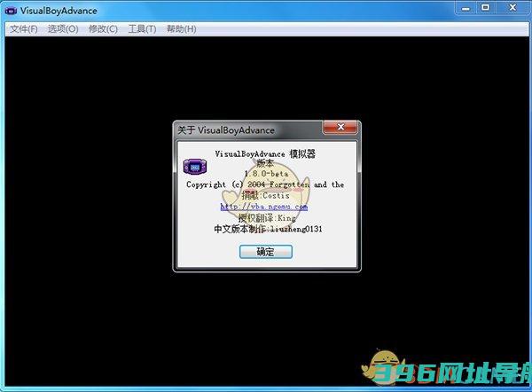
Task: Open the 帮助(H) menu
Action: pyautogui.click(x=181, y=29)
